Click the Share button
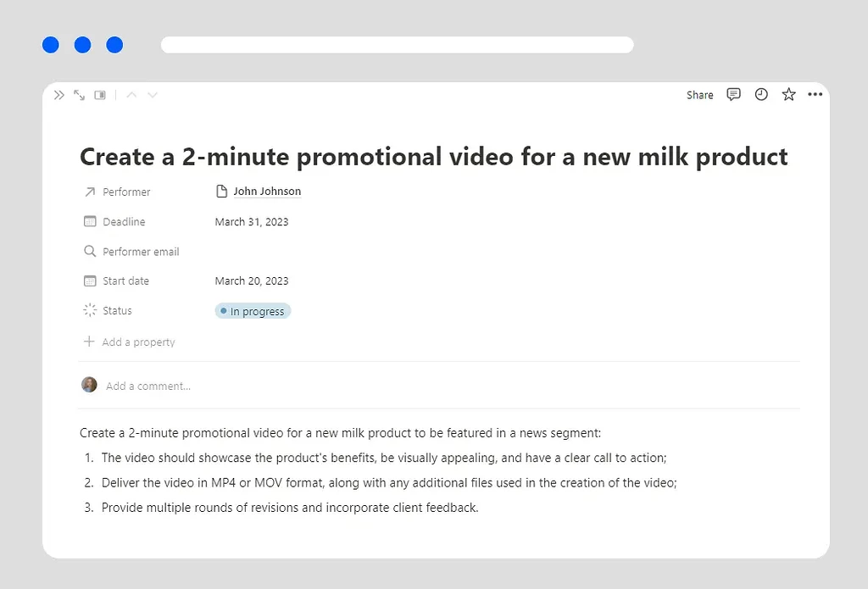The width and height of the screenshot is (868, 589). point(699,94)
